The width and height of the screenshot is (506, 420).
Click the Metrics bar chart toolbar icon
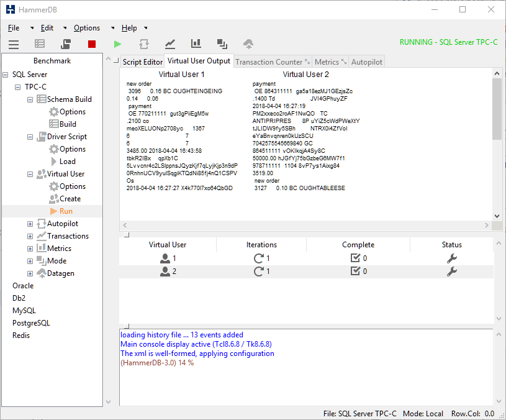(196, 43)
